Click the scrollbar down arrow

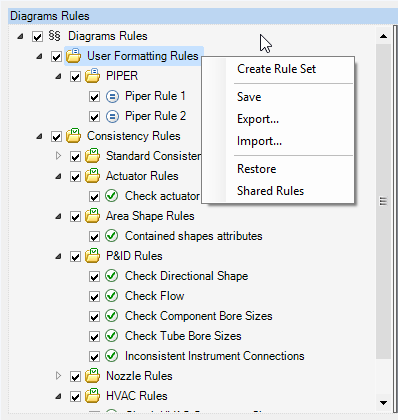pos(384,403)
